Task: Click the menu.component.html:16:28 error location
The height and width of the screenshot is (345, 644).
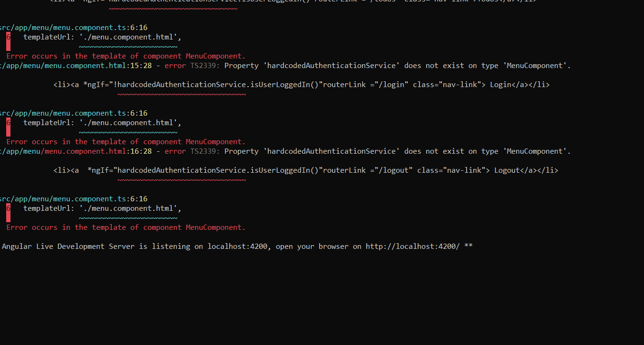Action: pos(76,151)
